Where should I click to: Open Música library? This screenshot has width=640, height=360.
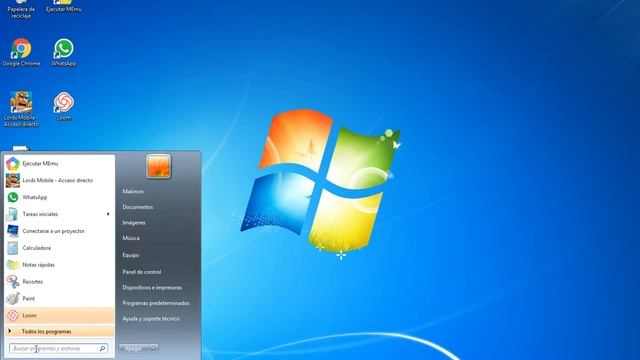[131, 238]
